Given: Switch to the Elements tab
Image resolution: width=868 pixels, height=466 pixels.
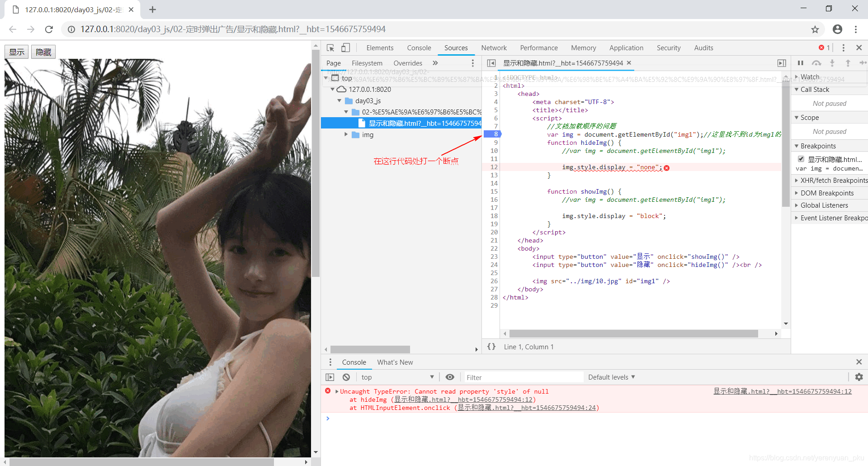Looking at the screenshot, I should [380, 48].
